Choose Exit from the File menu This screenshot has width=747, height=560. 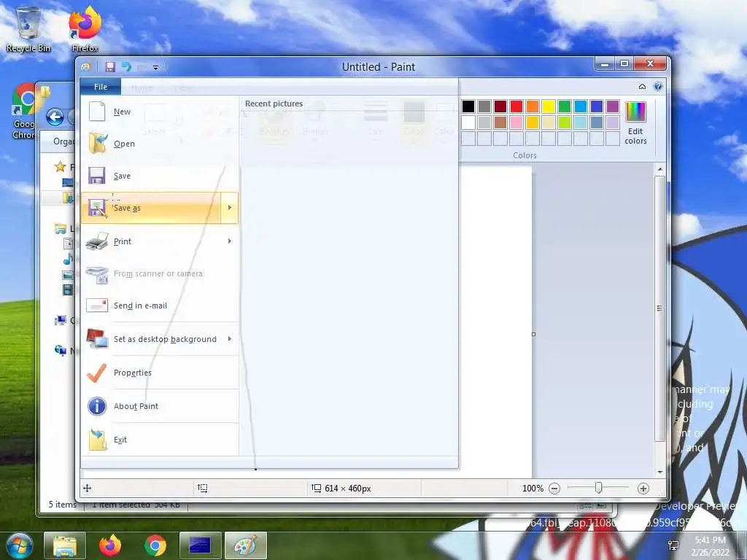[160, 440]
